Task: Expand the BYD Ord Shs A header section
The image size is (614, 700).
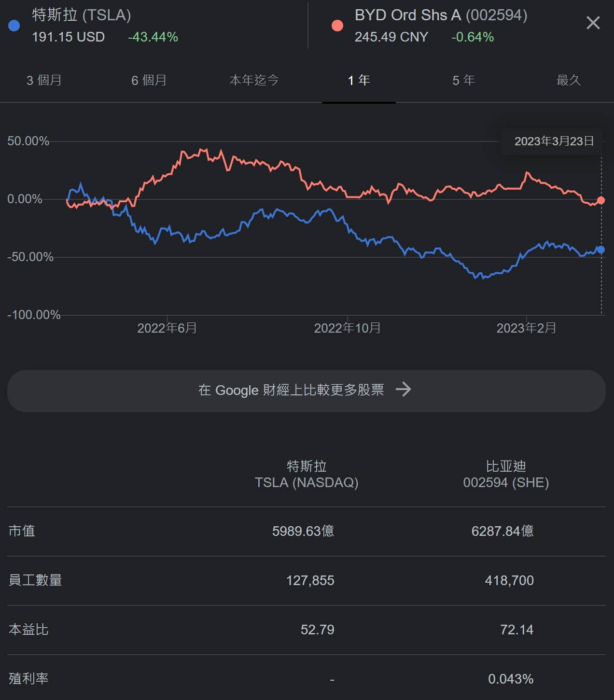Action: pyautogui.click(x=441, y=15)
